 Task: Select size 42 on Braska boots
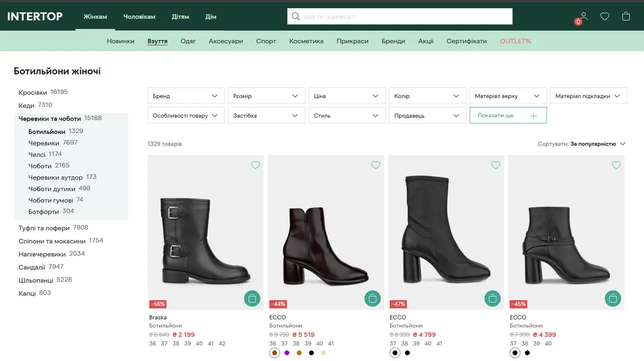[x=222, y=344]
